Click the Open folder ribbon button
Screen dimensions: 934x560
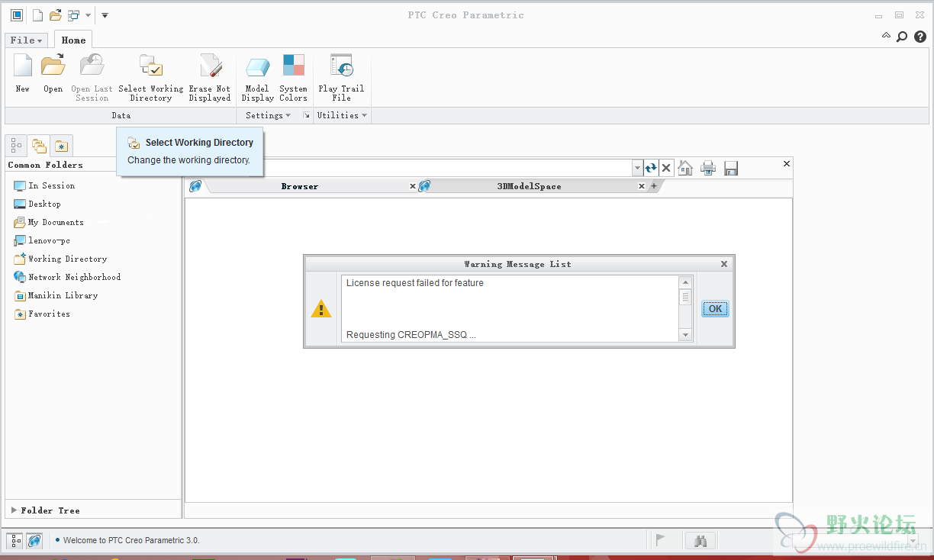(x=53, y=74)
